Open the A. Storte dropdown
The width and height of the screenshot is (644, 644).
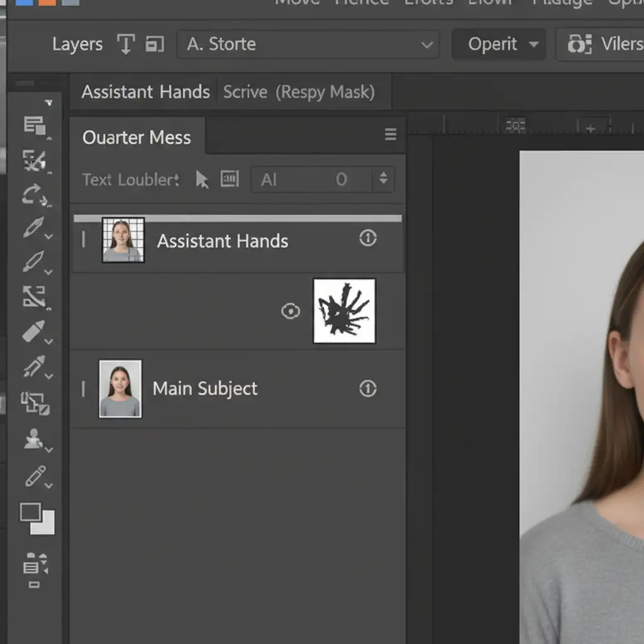(x=308, y=44)
